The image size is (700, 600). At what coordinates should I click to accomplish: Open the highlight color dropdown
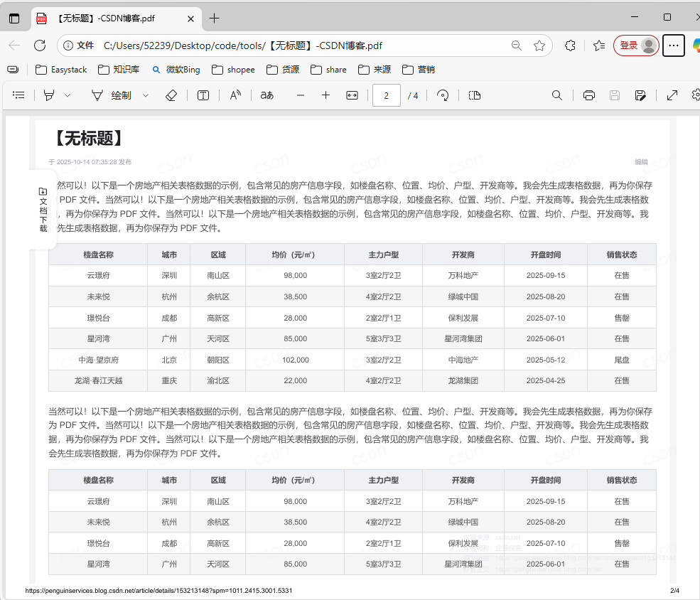click(68, 95)
